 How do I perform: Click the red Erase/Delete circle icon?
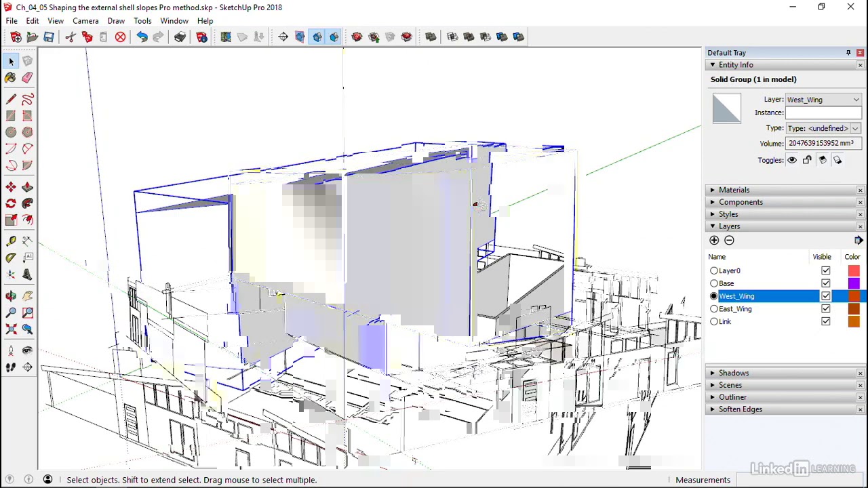tap(120, 37)
